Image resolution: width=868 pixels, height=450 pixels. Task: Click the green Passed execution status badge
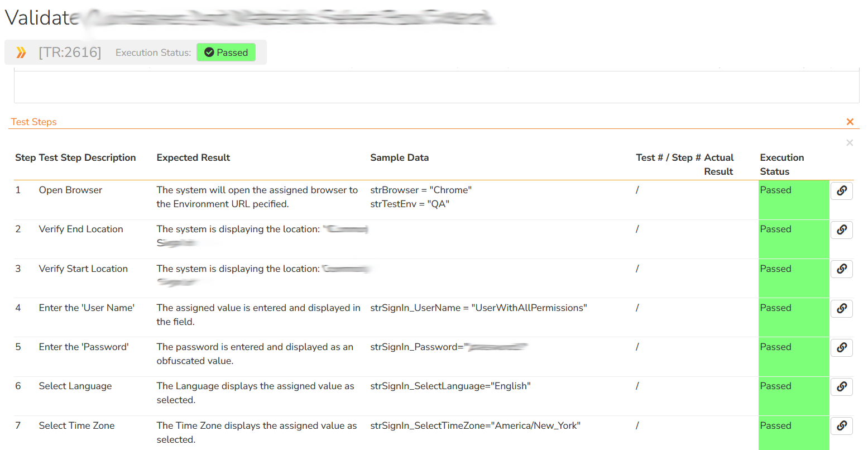226,52
